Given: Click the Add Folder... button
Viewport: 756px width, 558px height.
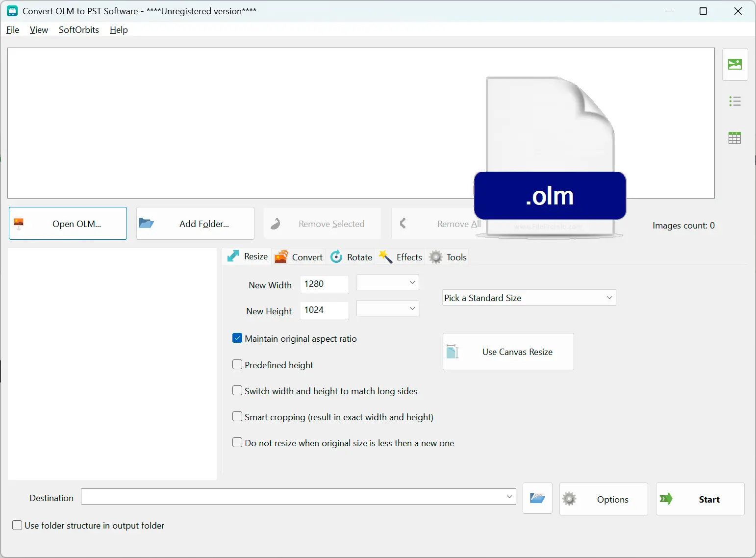Looking at the screenshot, I should 195,224.
